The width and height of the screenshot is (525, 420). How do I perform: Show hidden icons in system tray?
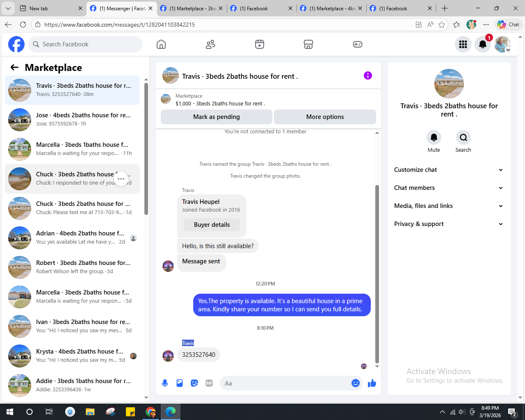tap(442, 412)
